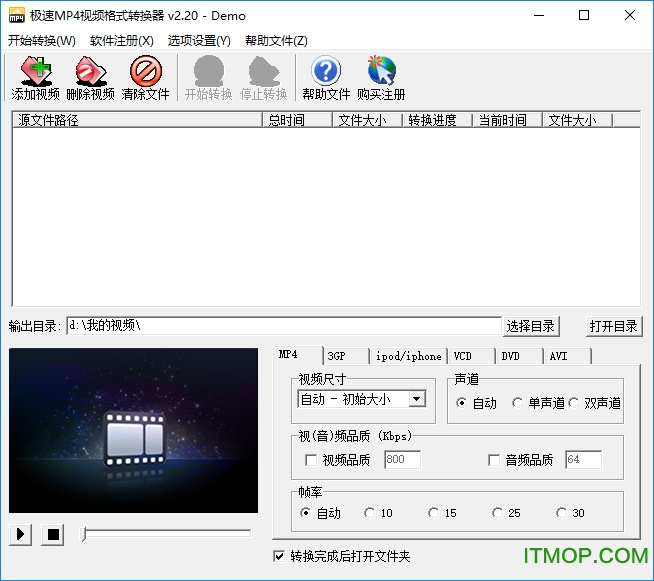654x581 pixels.
Task: Minimize the converter window
Action: coord(539,15)
